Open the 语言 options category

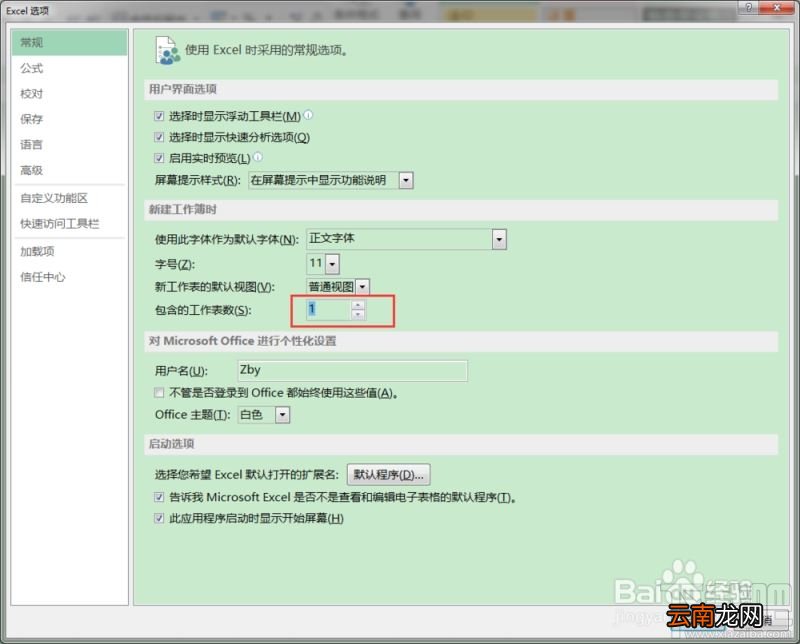pyautogui.click(x=69, y=144)
